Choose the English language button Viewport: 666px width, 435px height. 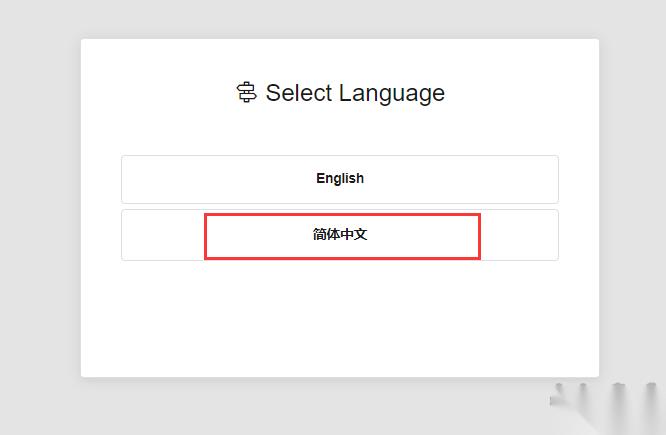pos(340,179)
